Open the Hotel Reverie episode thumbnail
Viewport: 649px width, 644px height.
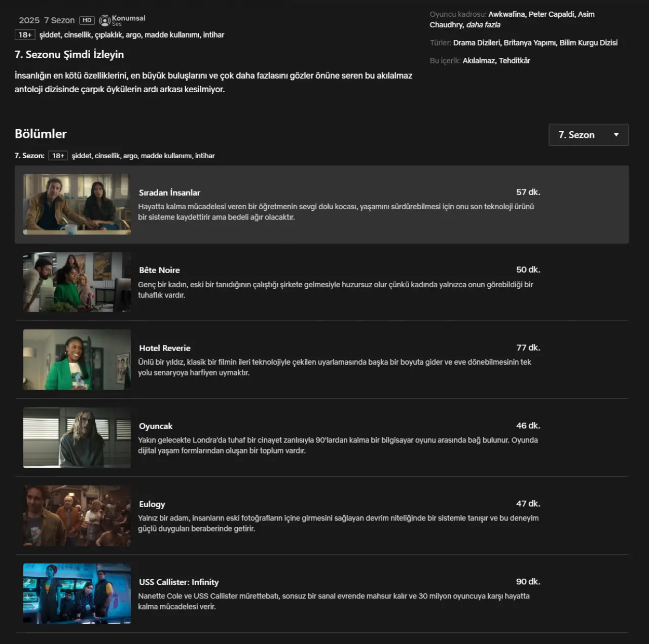77,360
